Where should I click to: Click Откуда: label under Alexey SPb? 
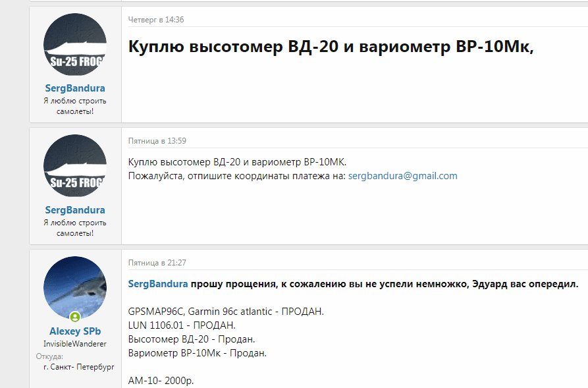49,356
